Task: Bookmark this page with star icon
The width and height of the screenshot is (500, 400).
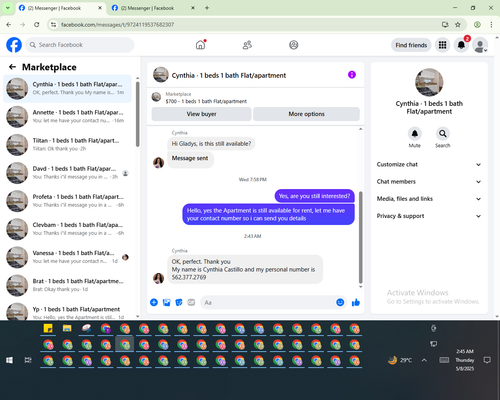Action: 458,24
